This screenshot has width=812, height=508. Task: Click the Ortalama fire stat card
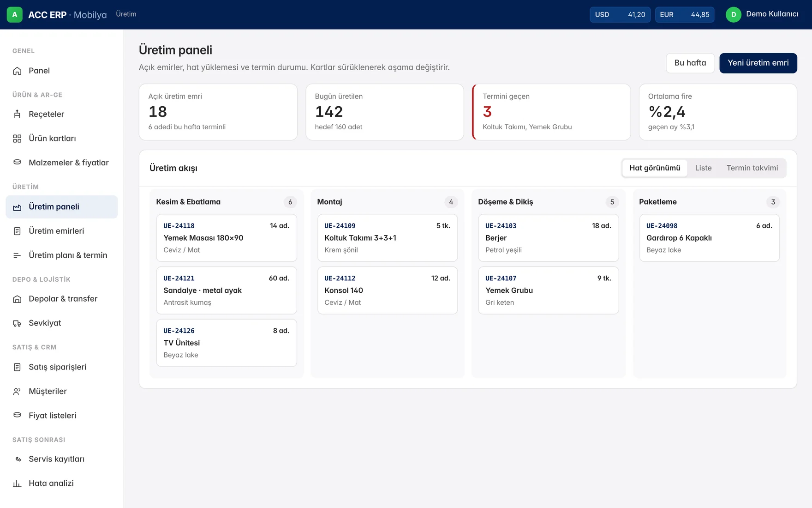click(718, 112)
